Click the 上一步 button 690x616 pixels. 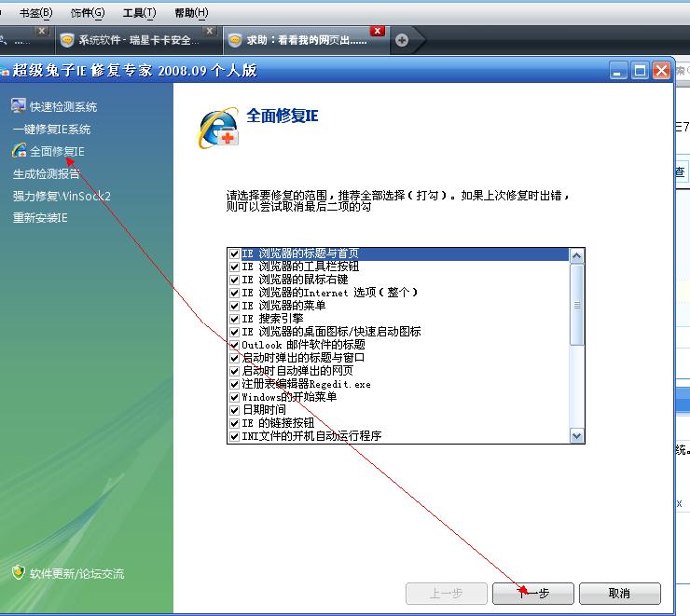(447, 594)
